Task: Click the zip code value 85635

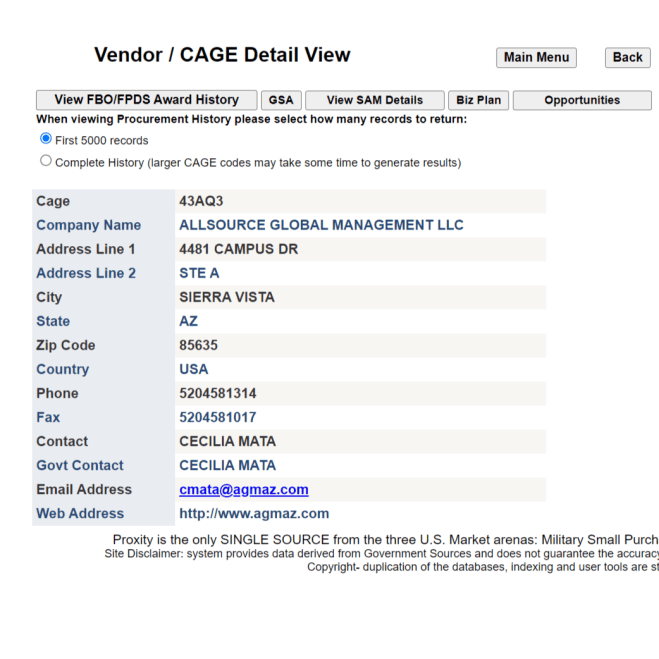Action: 198,345
